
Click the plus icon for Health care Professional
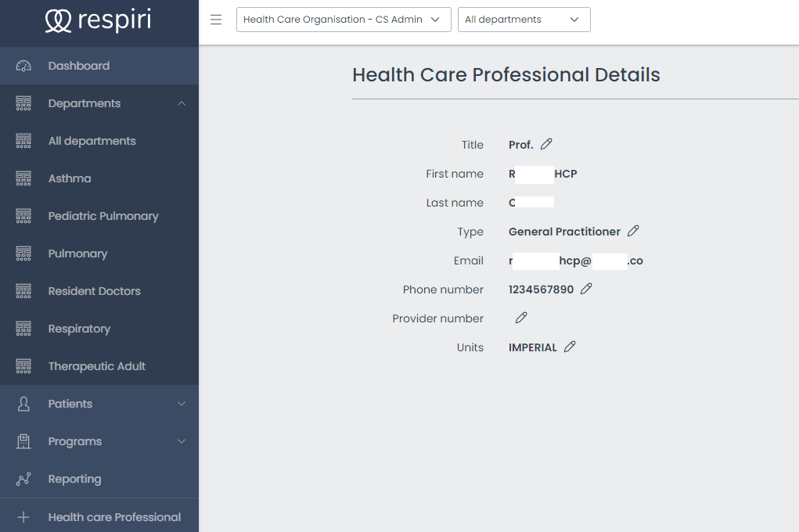(23, 517)
